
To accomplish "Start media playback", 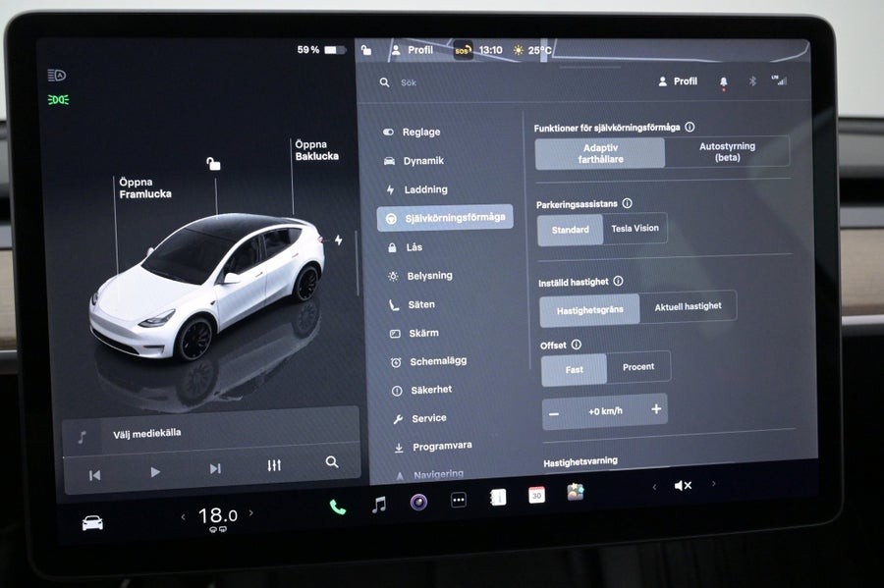I will 155,472.
